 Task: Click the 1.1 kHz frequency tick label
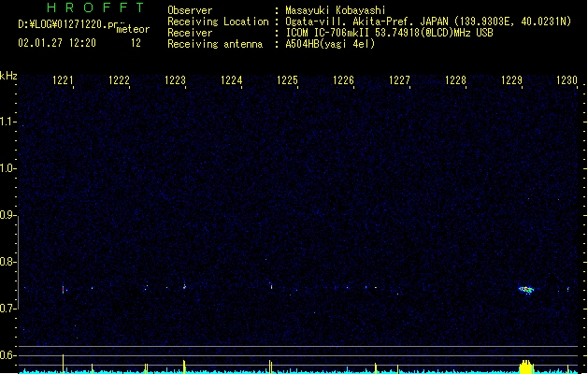7,122
